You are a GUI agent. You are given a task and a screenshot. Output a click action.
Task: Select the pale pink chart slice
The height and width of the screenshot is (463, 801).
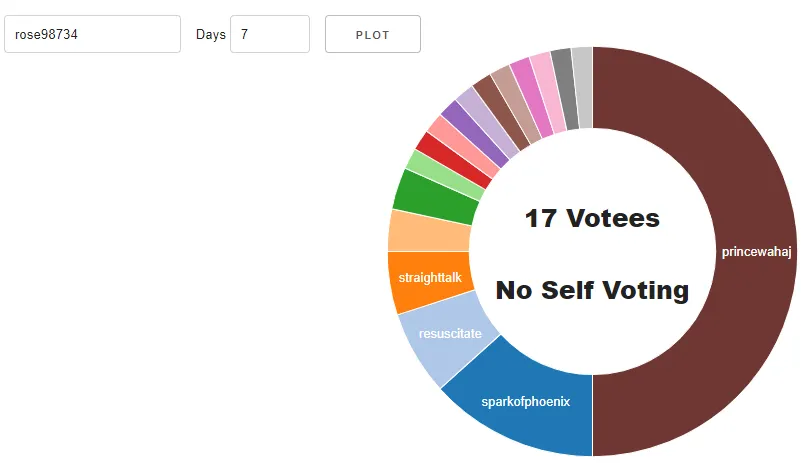548,92
